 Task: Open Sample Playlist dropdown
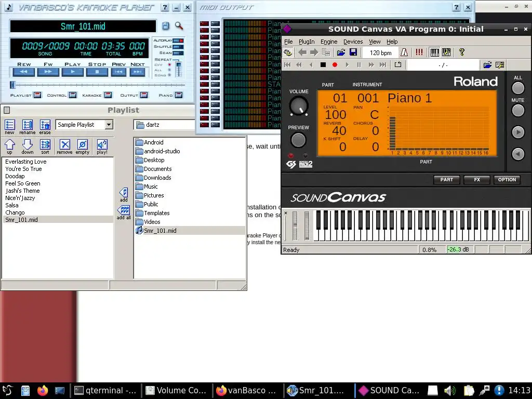pos(109,125)
